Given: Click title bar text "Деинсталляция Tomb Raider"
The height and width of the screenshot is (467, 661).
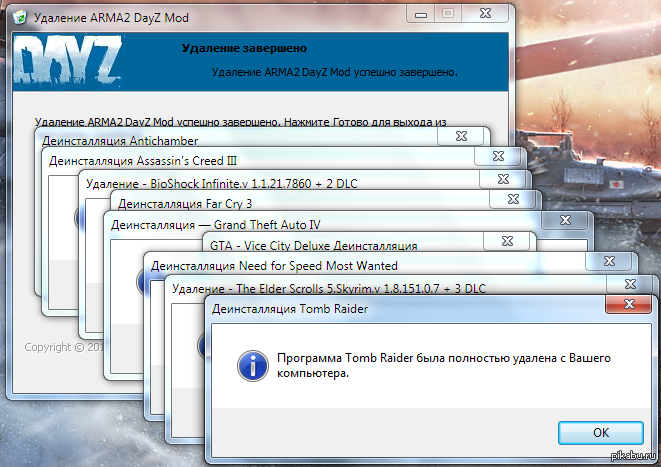Looking at the screenshot, I should 290,309.
